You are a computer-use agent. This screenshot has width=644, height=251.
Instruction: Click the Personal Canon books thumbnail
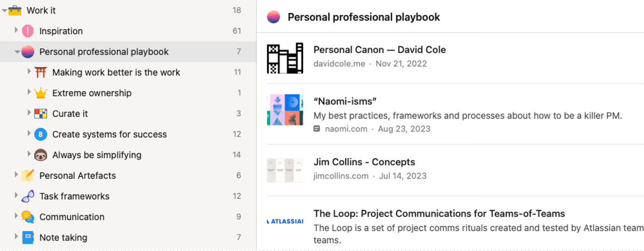285,58
